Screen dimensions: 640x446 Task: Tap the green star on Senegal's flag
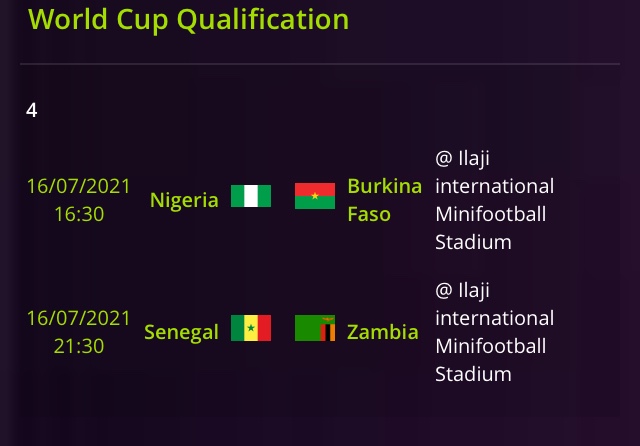coord(251,328)
